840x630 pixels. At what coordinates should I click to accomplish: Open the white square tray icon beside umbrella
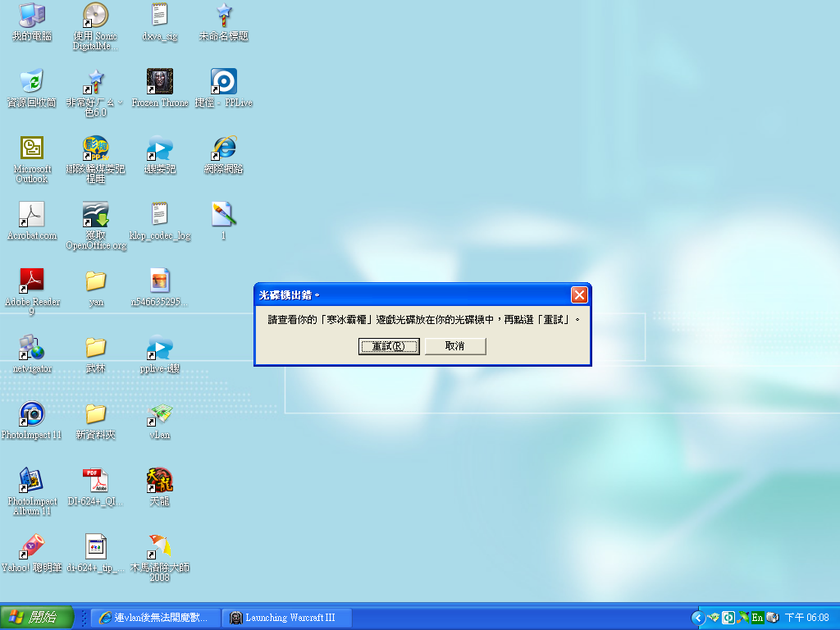[728, 618]
